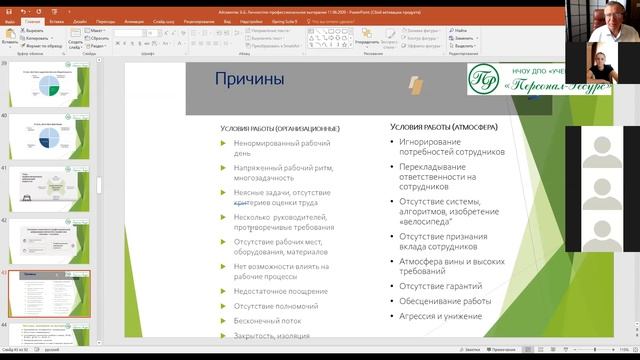Click the Save icon in title bar
The width and height of the screenshot is (640, 360).
coord(9,12)
